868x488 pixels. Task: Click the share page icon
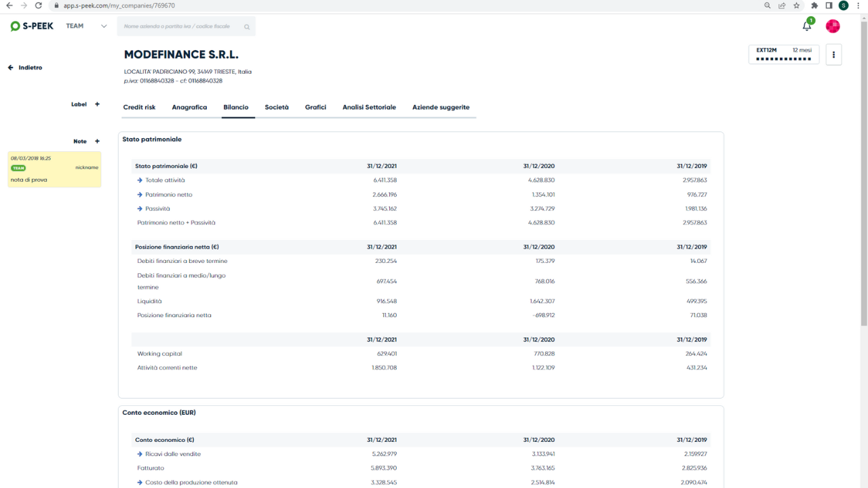782,5
